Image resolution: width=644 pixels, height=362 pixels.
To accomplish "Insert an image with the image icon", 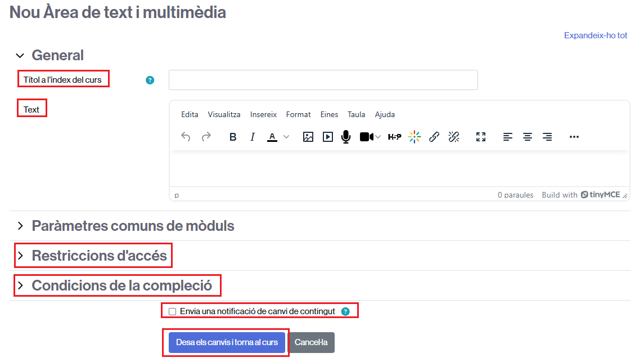I will [x=308, y=137].
